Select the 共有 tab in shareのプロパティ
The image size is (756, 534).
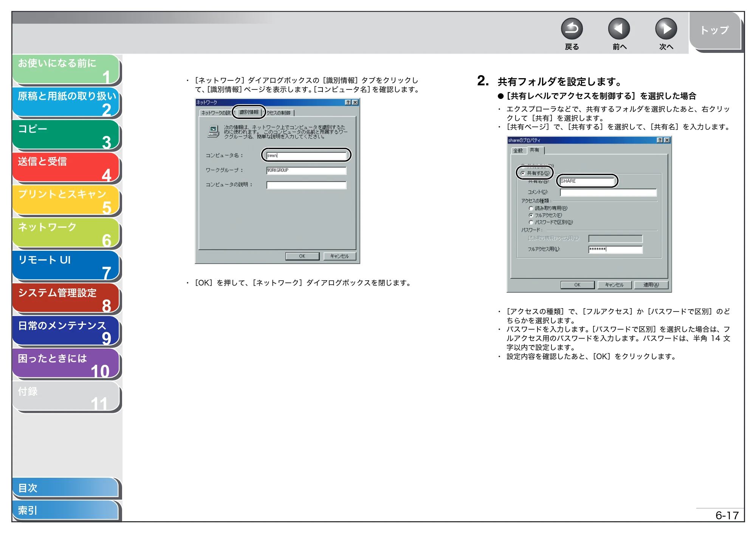coord(534,150)
